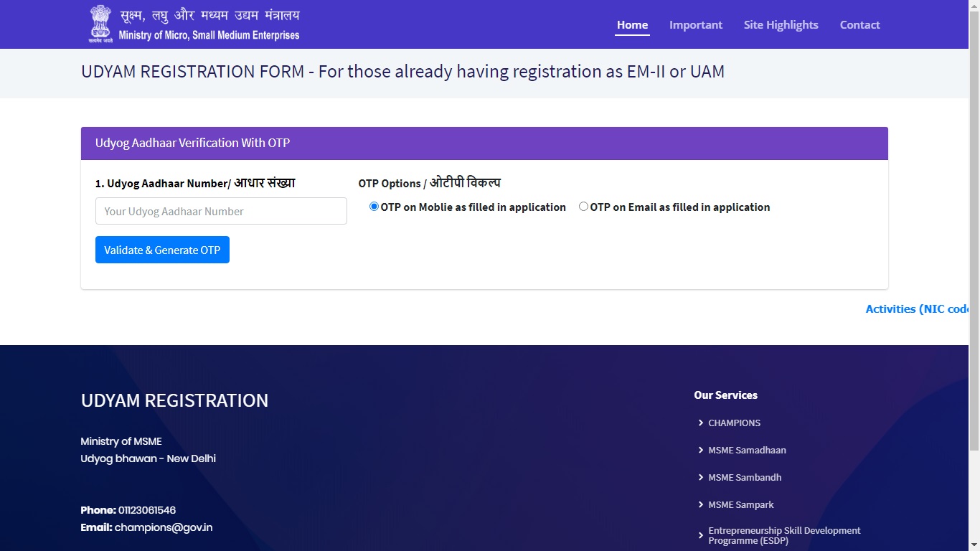
Task: Click the Activities (NIC code) scrolling link
Action: [x=917, y=309]
